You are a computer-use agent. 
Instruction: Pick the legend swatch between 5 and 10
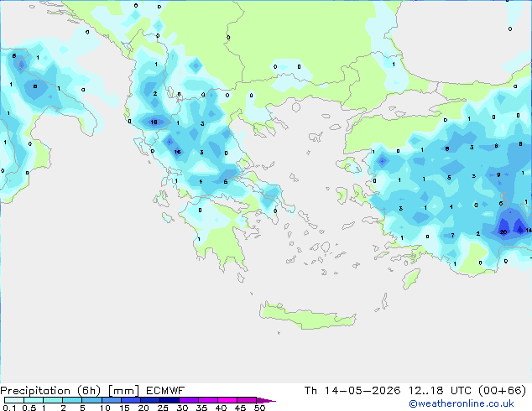(x=91, y=400)
